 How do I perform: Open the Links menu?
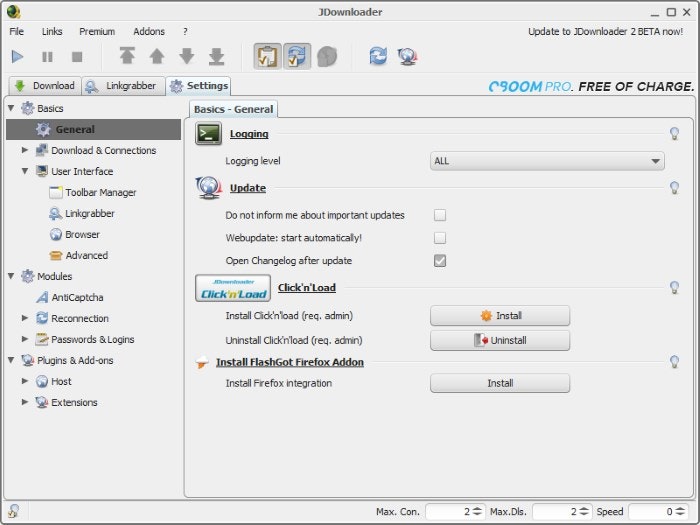coord(52,31)
